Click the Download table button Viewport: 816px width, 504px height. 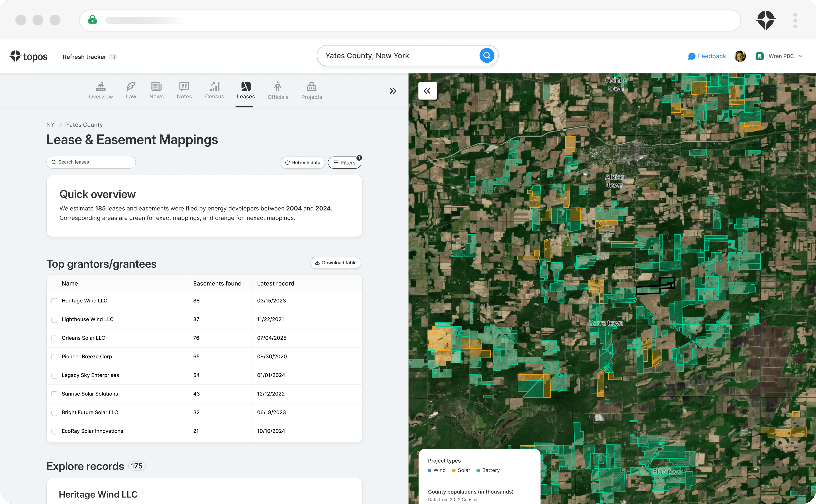tap(336, 263)
